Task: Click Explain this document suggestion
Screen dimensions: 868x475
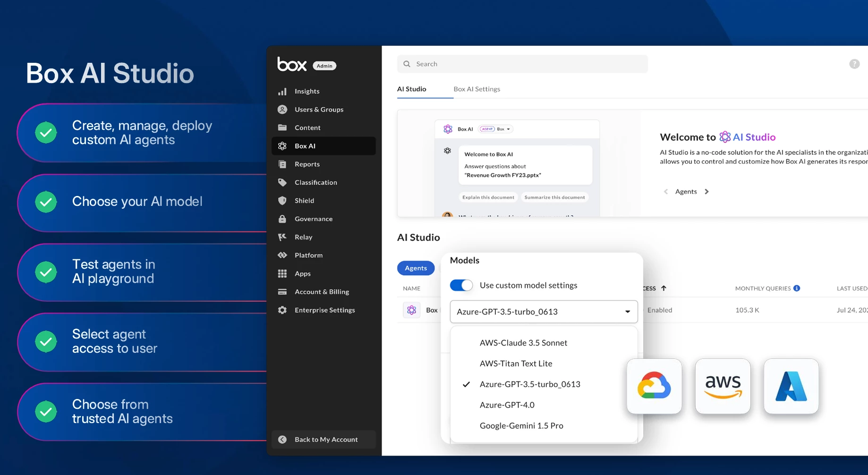Action: tap(488, 197)
